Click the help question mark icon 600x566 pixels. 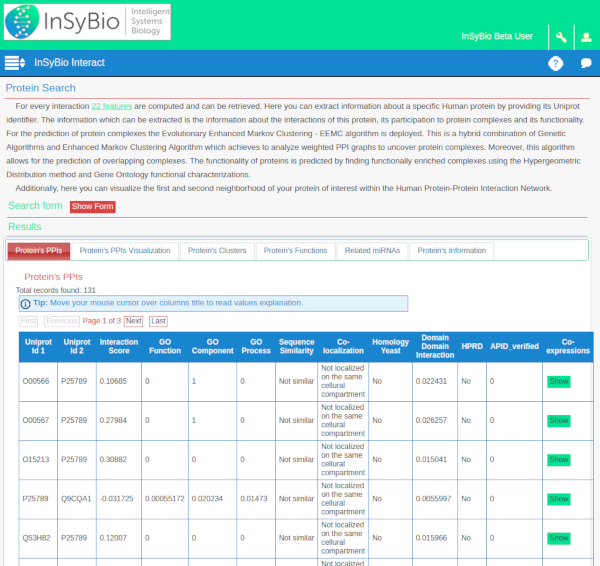coord(556,63)
